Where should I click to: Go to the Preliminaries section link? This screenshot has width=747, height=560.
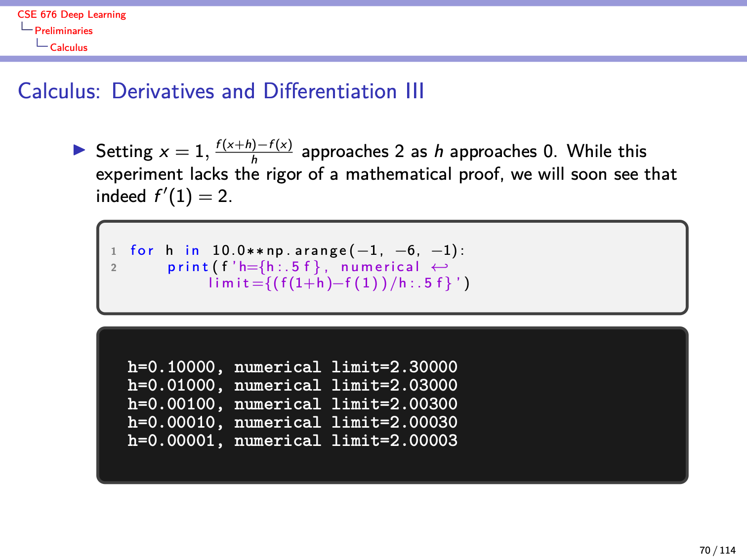coord(64,31)
